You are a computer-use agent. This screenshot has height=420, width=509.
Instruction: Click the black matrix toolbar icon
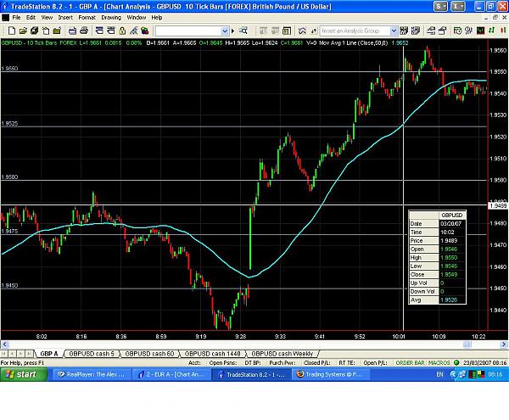point(480,31)
